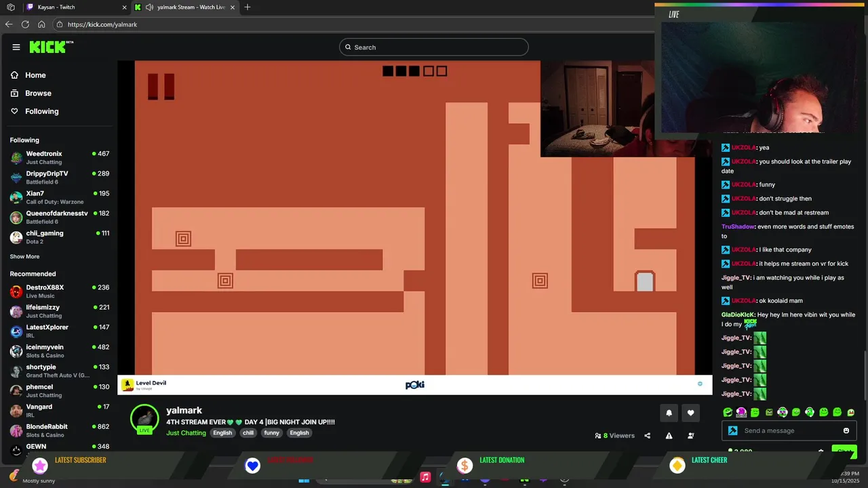
Task: Share the stream via share icon
Action: [x=647, y=436]
